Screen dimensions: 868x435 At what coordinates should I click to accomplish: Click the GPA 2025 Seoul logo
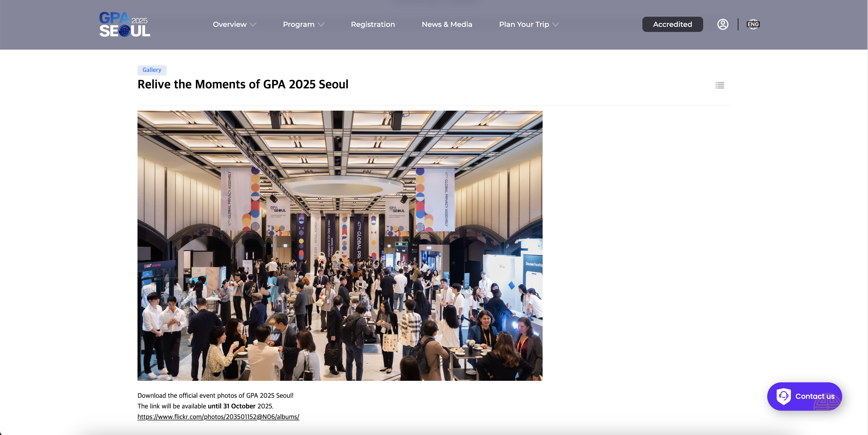(125, 24)
